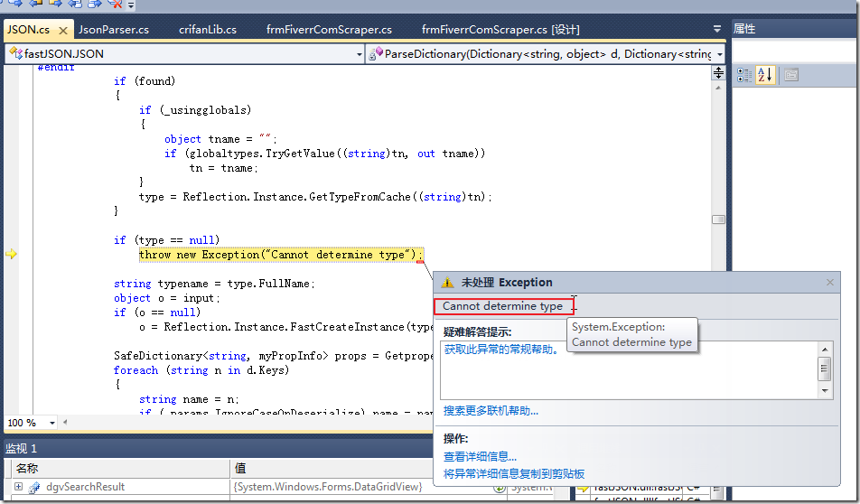Click the 属性 properties panel title
860x504 pixels.
click(744, 29)
